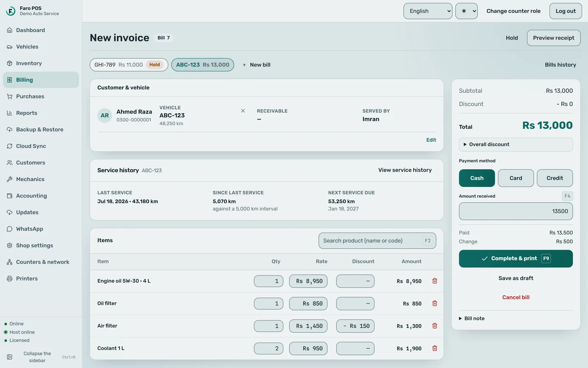This screenshot has width=588, height=368.
Task: Remove customer Ahmed Raza with the X icon
Action: tap(243, 111)
